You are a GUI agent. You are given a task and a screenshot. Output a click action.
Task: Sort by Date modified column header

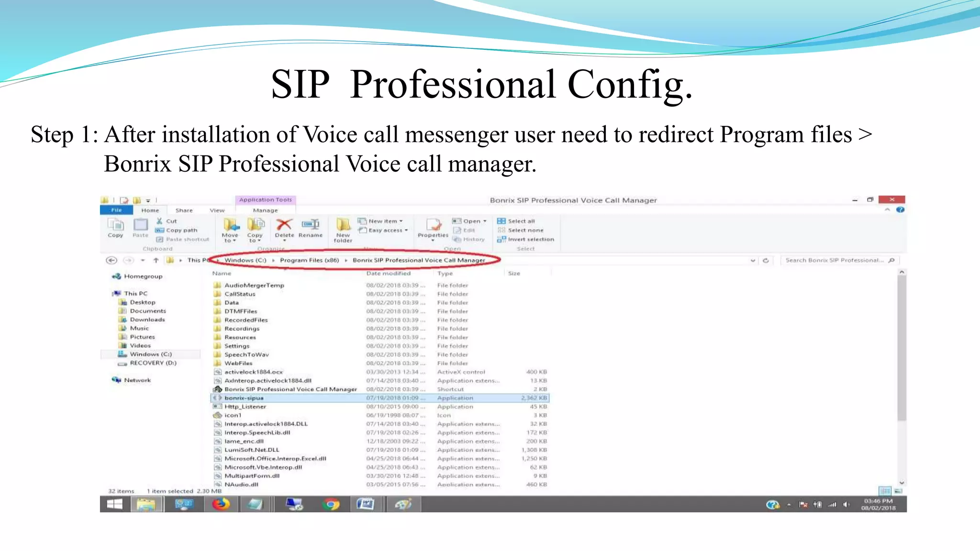pyautogui.click(x=389, y=273)
